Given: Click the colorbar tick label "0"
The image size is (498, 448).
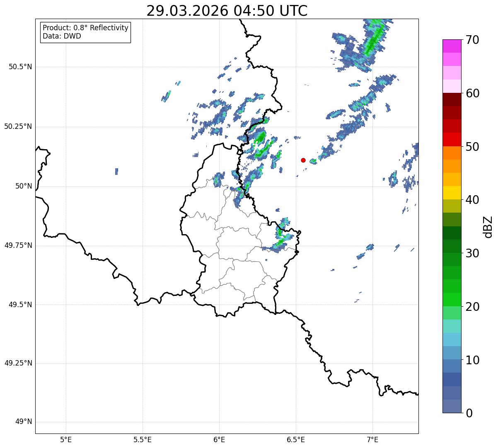Looking at the screenshot, I should pos(469,413).
